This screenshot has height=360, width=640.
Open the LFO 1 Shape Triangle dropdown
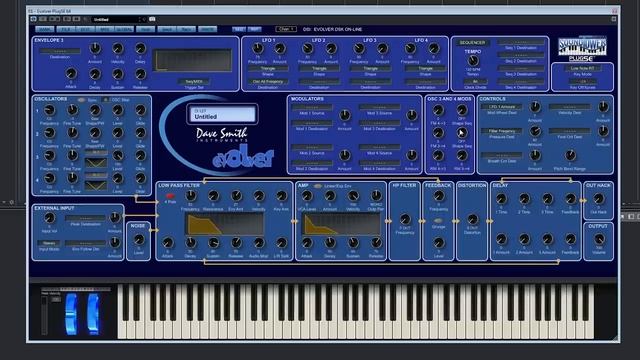(x=268, y=69)
